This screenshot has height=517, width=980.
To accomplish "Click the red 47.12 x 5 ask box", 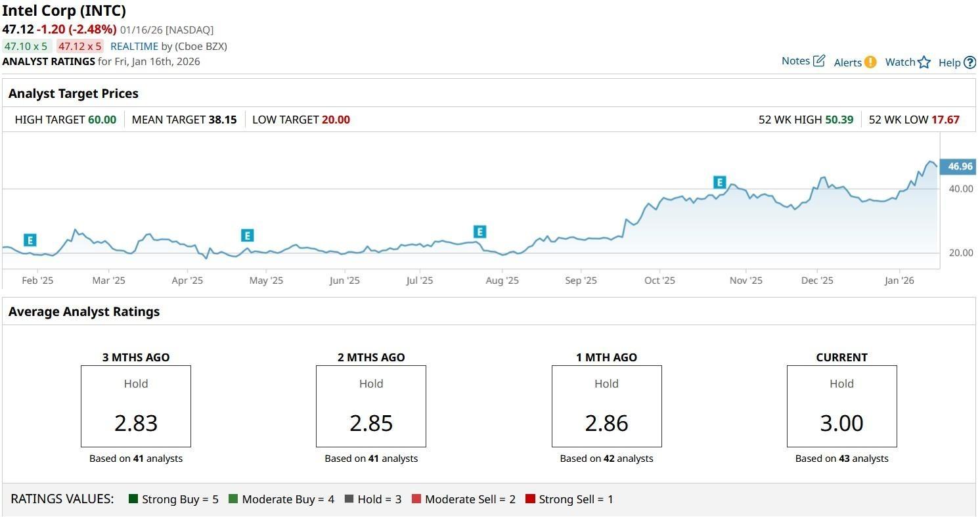I will [79, 46].
